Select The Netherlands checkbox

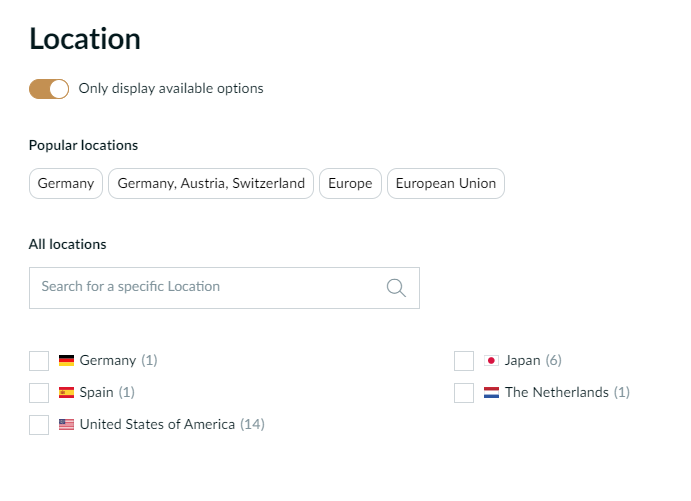pyautogui.click(x=464, y=393)
